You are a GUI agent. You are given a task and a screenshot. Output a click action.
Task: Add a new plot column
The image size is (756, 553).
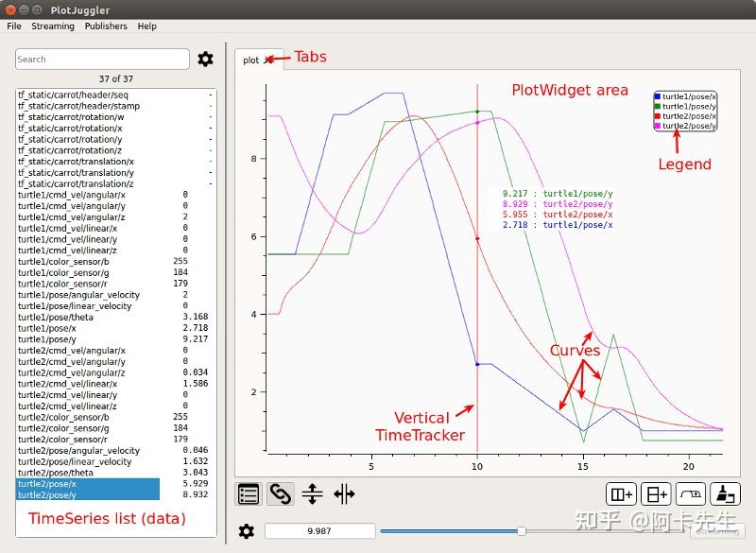(622, 493)
